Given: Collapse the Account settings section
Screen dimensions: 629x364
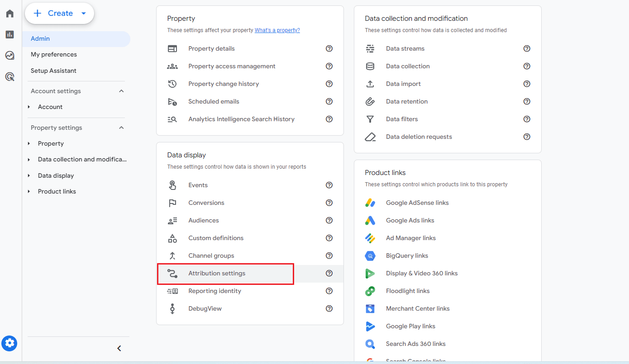Looking at the screenshot, I should coord(121,91).
